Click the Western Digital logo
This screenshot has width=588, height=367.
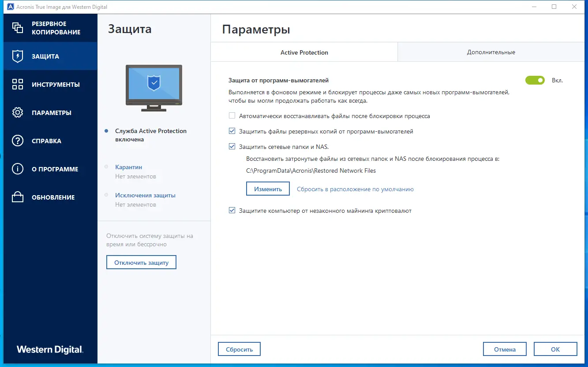point(50,349)
